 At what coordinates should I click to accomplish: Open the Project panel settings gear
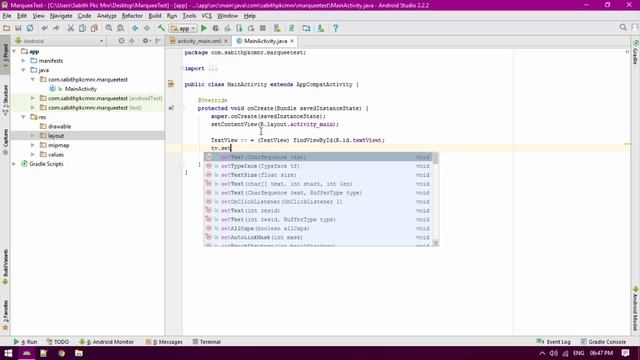pos(146,41)
